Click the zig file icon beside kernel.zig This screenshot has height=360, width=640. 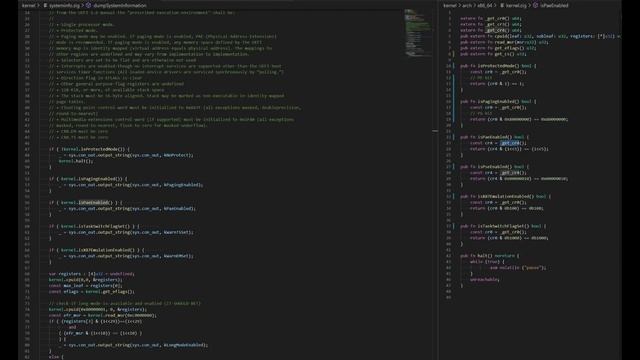pyautogui.click(x=502, y=5)
